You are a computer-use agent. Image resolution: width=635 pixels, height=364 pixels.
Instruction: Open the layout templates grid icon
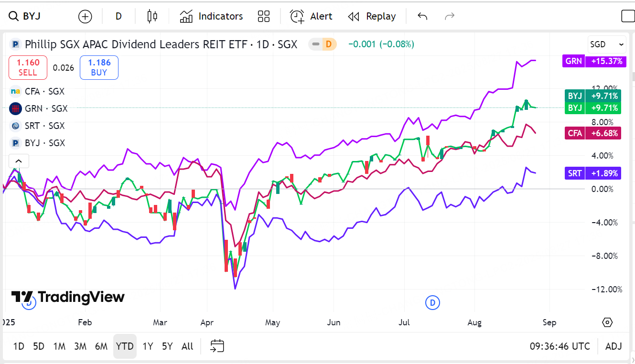point(264,16)
